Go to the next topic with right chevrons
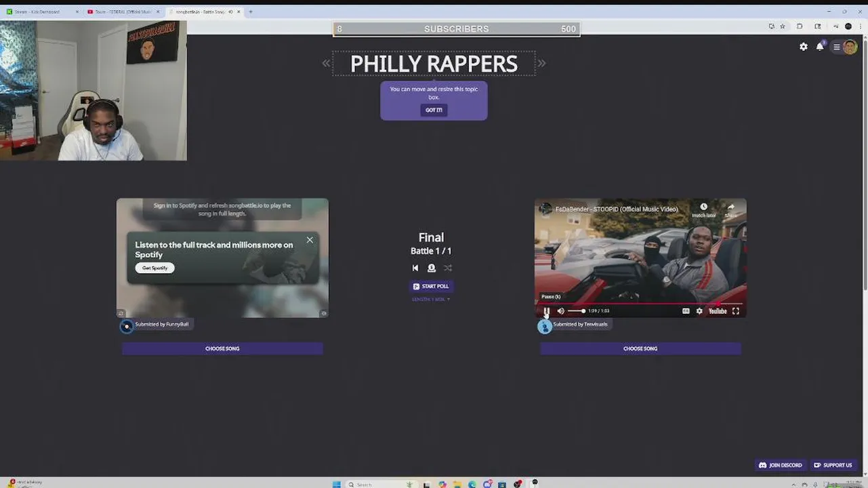The width and height of the screenshot is (868, 488). click(x=541, y=63)
